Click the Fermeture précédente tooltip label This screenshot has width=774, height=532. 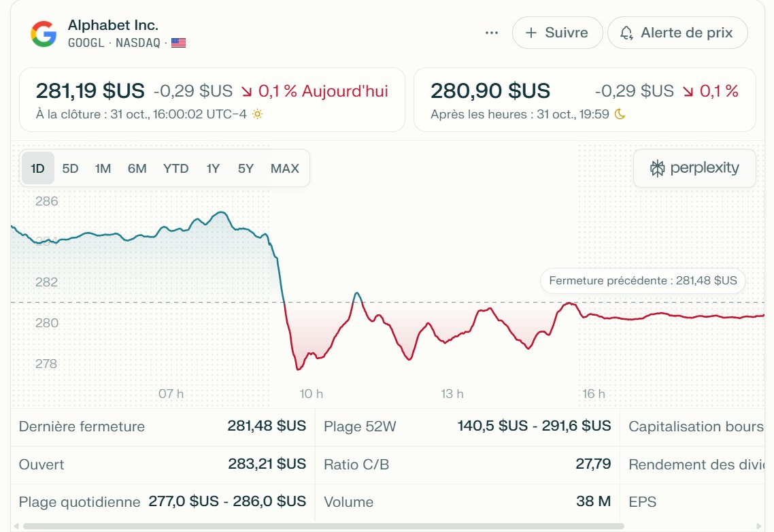[642, 281]
